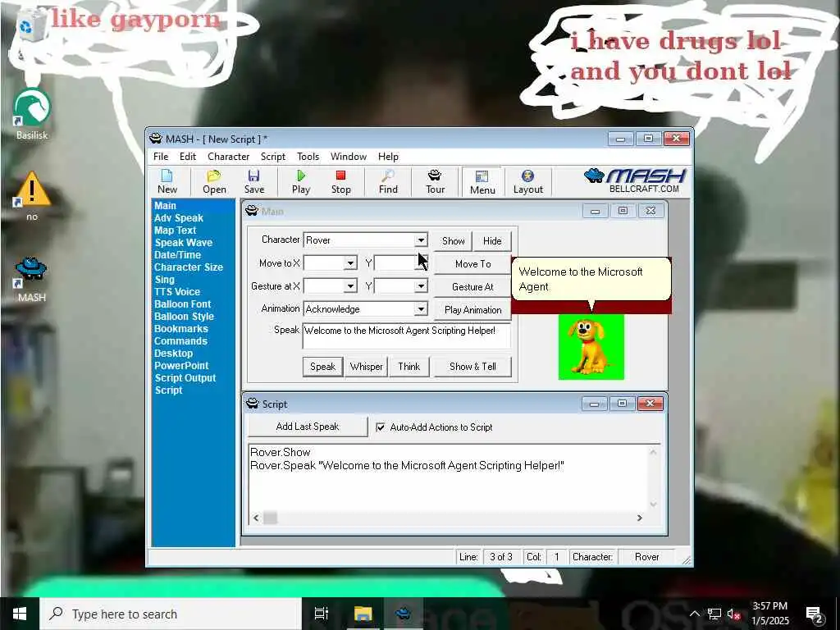Click the Show character button
This screenshot has width=840, height=630.
pyautogui.click(x=453, y=240)
